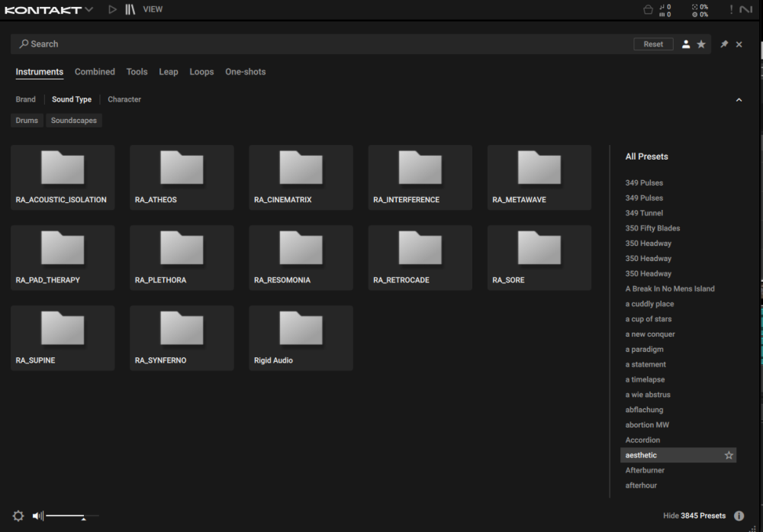Screen dimensions: 763x532
Task: Switch to the Loops tab
Action: (201, 72)
